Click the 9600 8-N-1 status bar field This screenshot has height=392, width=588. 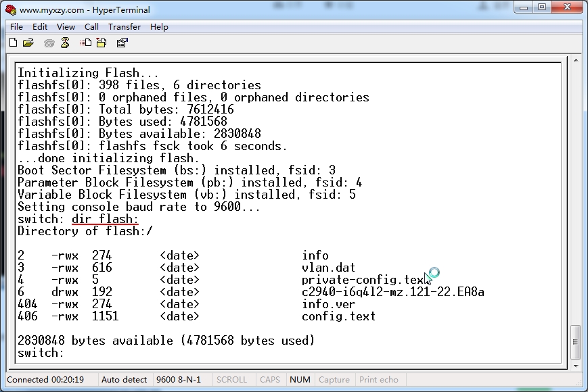click(x=178, y=380)
